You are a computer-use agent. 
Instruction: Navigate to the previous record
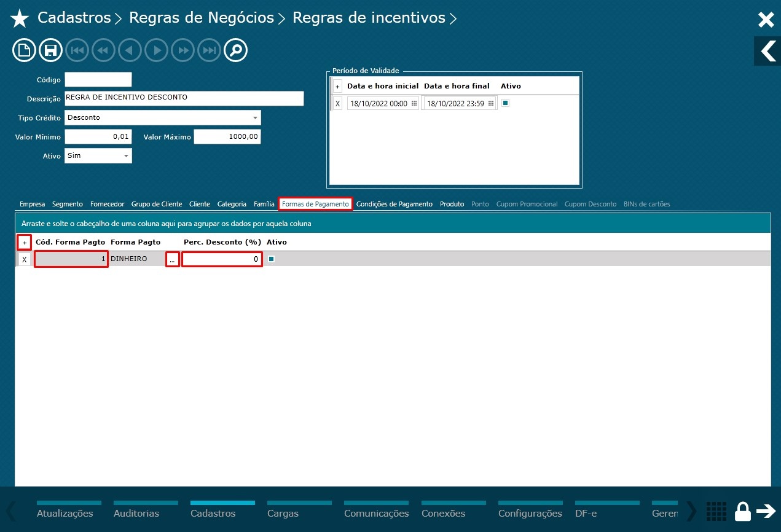(x=130, y=50)
